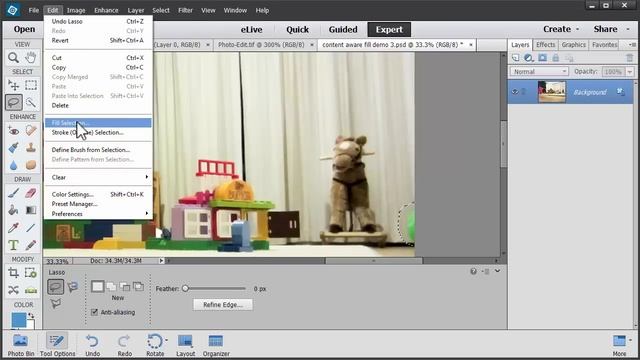Select the Quick Selection tool
The height and width of the screenshot is (360, 640).
coord(31,102)
